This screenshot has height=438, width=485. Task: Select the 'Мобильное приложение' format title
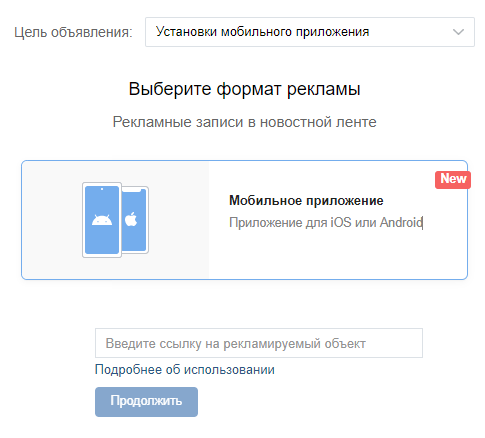(306, 201)
